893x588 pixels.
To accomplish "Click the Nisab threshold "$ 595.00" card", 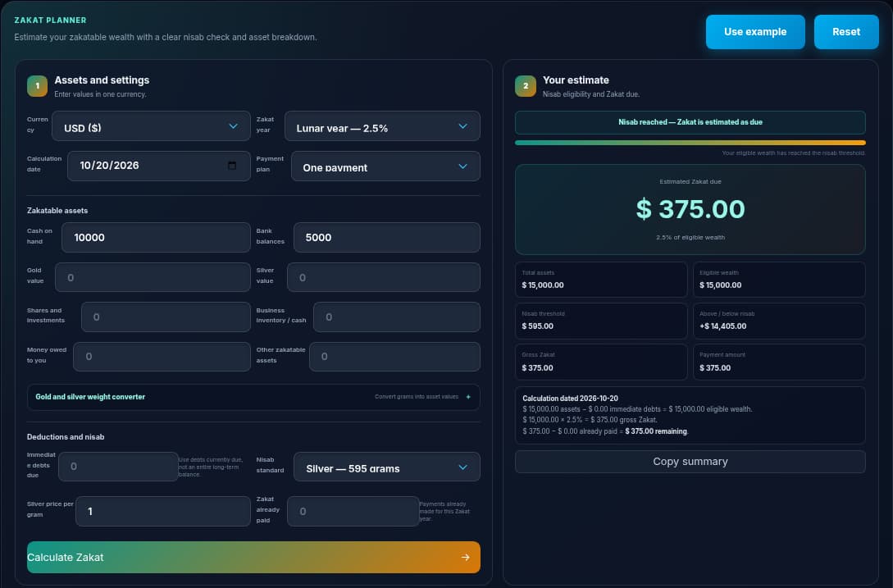I will [x=601, y=321].
